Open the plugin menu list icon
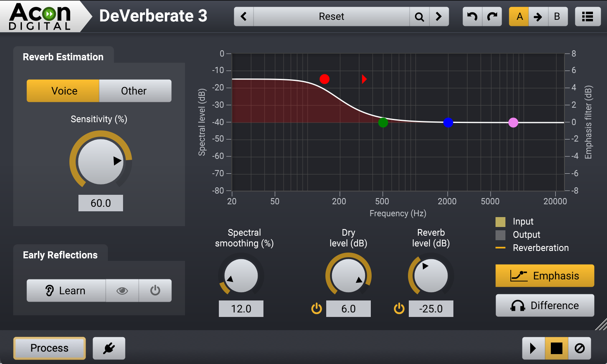 588,17
